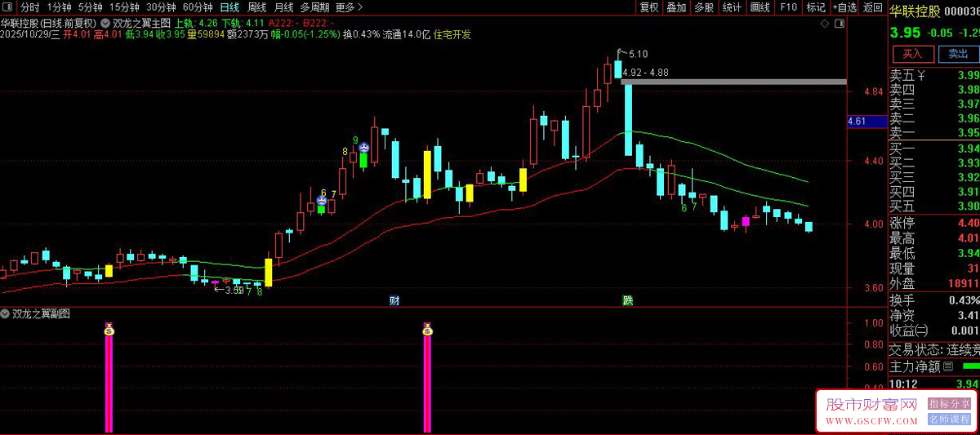Click the 最高 value 4.01

[x=968, y=238]
